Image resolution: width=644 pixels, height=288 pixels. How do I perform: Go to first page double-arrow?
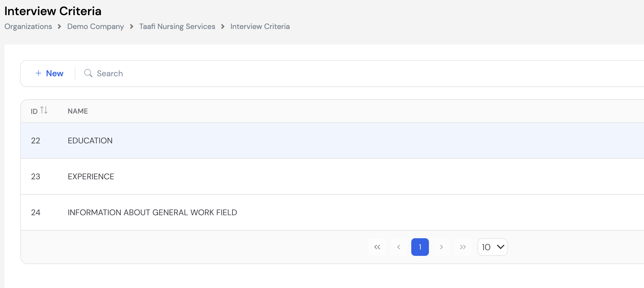pos(377,247)
